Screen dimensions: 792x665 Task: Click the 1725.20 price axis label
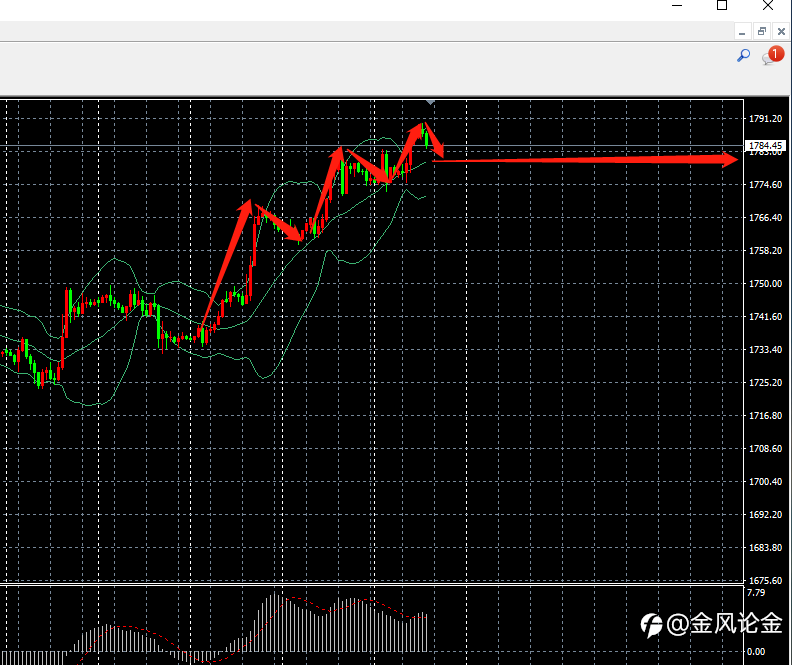tap(765, 383)
